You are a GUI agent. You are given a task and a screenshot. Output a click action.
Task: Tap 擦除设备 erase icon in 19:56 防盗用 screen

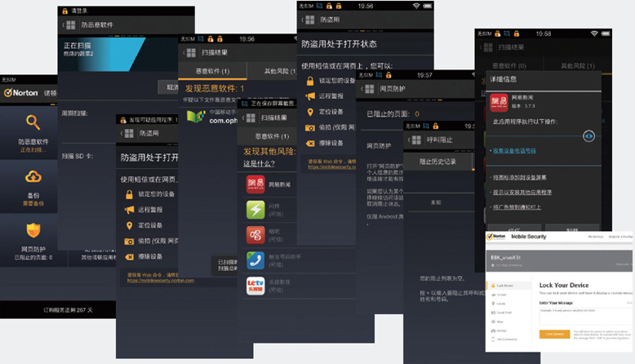point(310,143)
